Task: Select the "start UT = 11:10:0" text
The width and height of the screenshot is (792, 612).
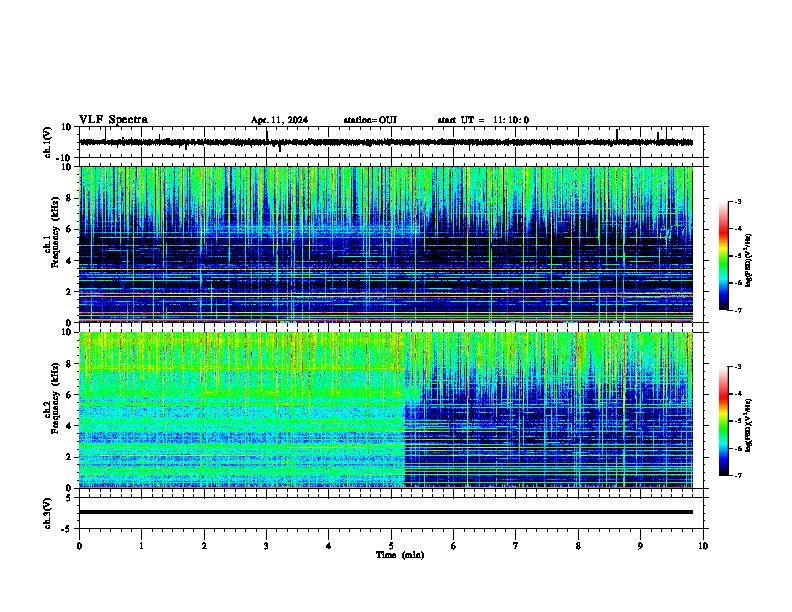Action: tap(483, 120)
